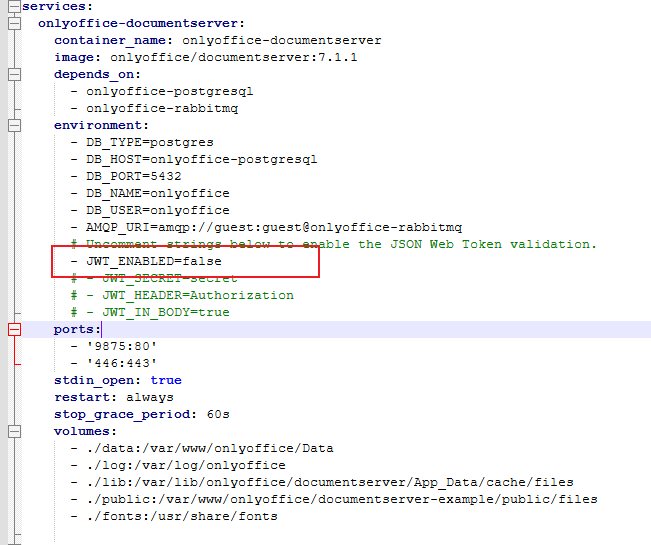Collapse the volumes fold marker
Screen dimensions: 651x545
coord(14,432)
